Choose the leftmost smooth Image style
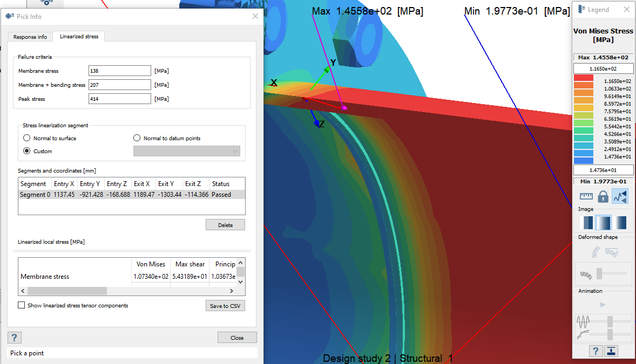 pyautogui.click(x=587, y=222)
